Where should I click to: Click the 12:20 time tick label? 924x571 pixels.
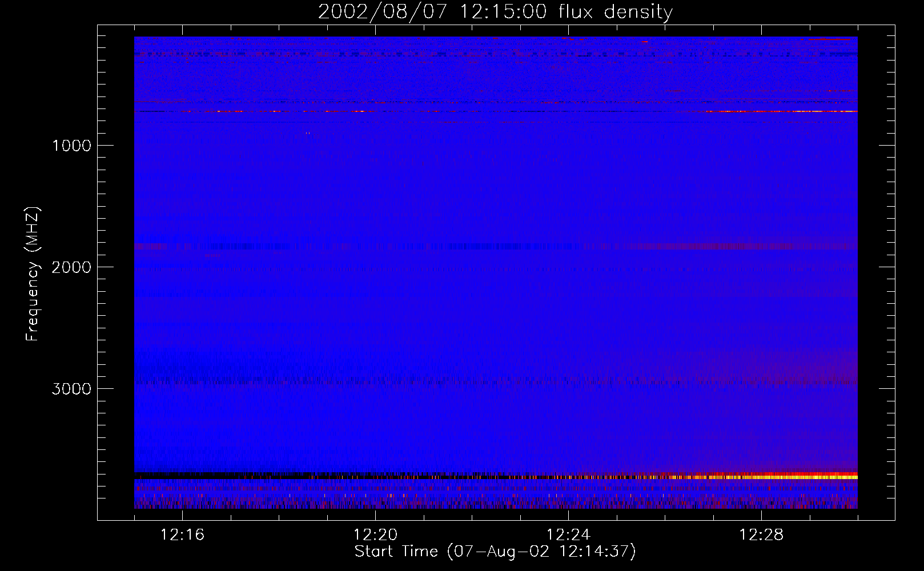[375, 535]
